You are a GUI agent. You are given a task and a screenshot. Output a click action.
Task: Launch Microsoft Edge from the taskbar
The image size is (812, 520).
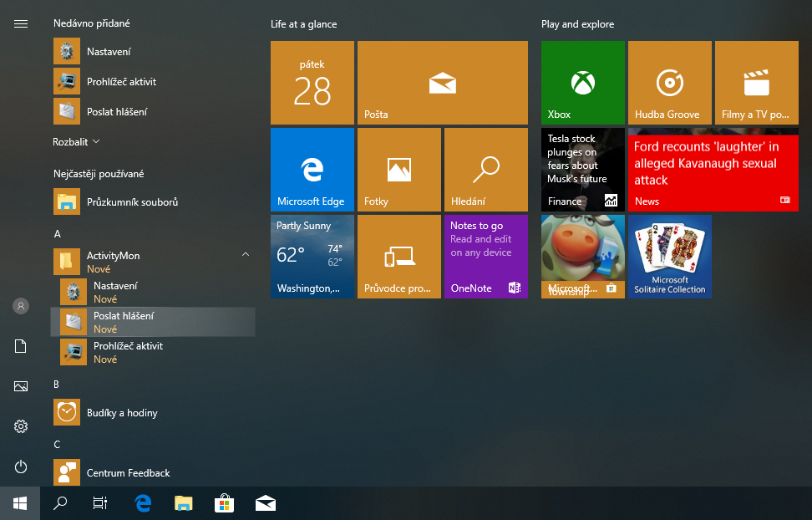(143, 503)
